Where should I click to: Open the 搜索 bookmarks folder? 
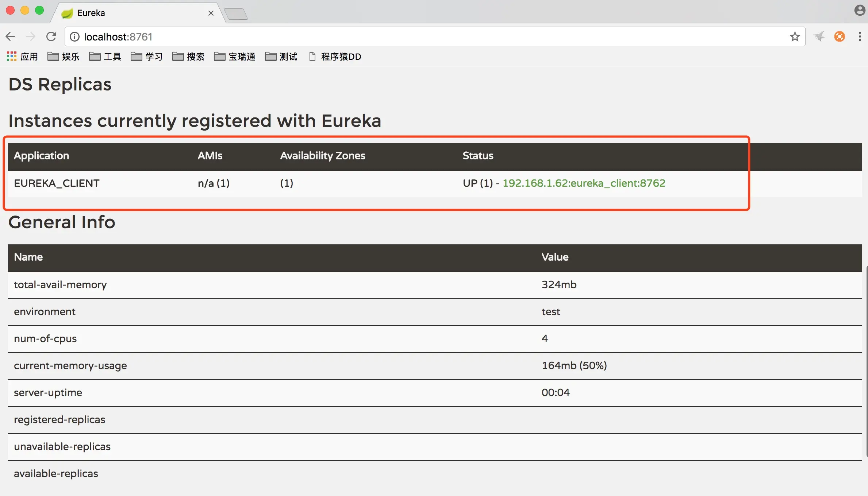188,57
